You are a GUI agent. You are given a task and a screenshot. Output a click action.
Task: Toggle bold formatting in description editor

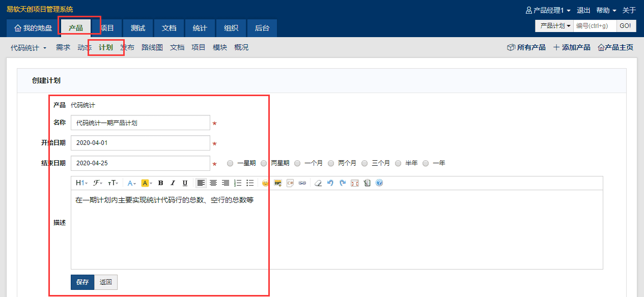pyautogui.click(x=160, y=183)
